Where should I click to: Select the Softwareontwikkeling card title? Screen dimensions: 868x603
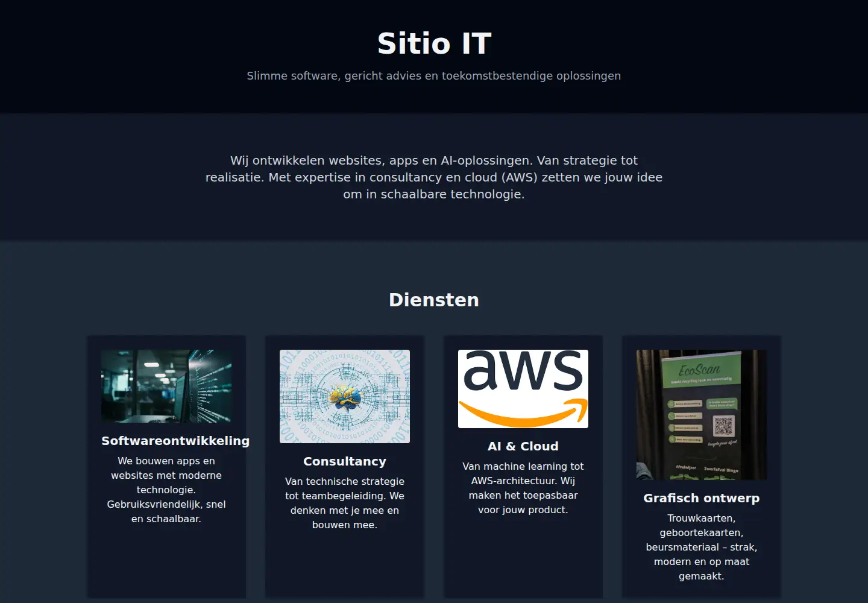[175, 441]
